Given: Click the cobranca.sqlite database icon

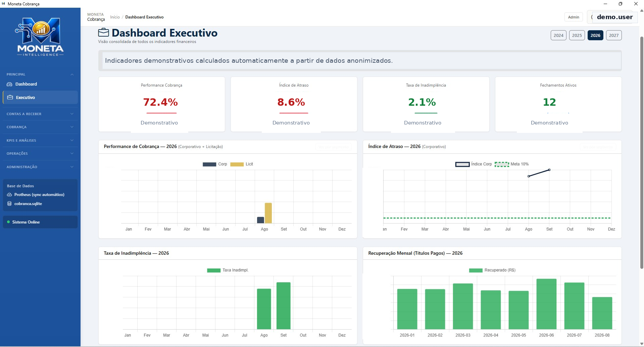Looking at the screenshot, I should click(x=9, y=204).
